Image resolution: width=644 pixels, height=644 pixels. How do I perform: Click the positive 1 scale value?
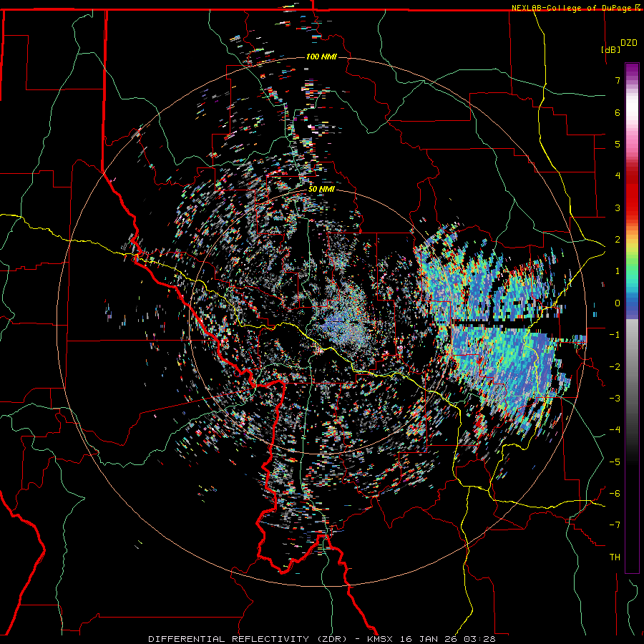(618, 271)
